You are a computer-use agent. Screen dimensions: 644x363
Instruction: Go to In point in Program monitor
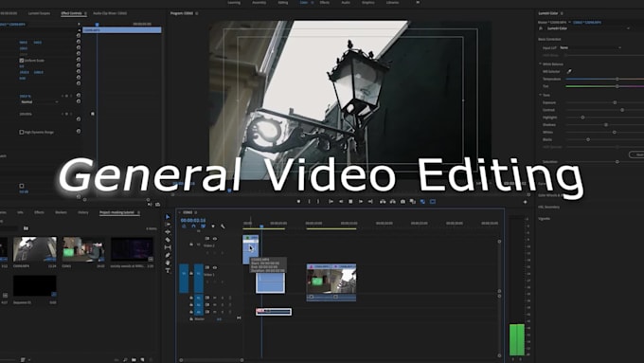(331, 202)
